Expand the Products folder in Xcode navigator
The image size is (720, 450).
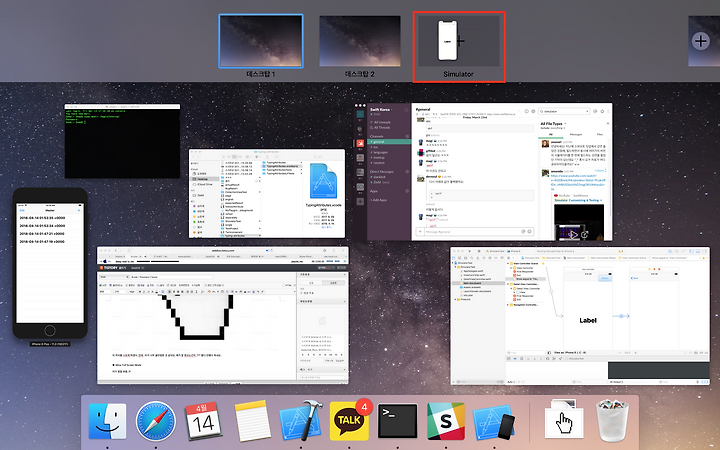pos(456,299)
